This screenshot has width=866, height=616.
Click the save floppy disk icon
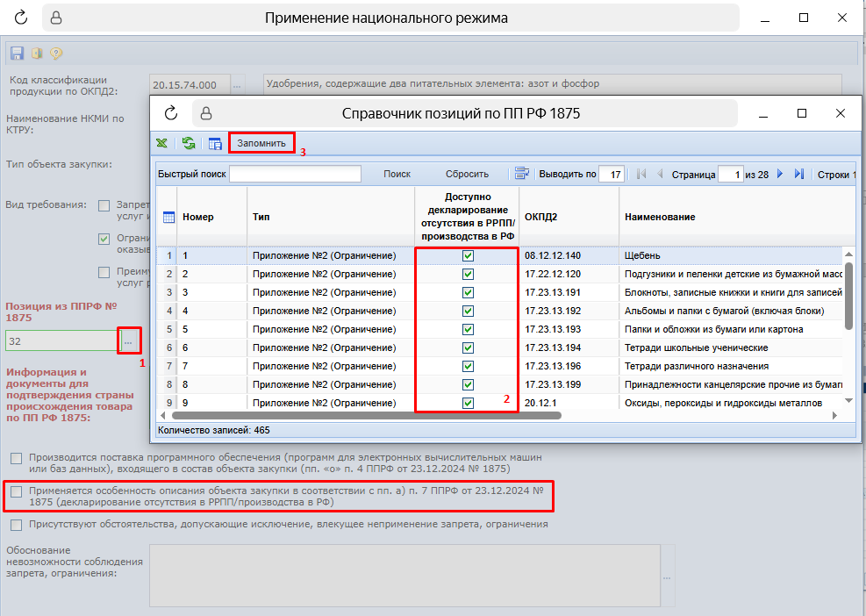(17, 54)
